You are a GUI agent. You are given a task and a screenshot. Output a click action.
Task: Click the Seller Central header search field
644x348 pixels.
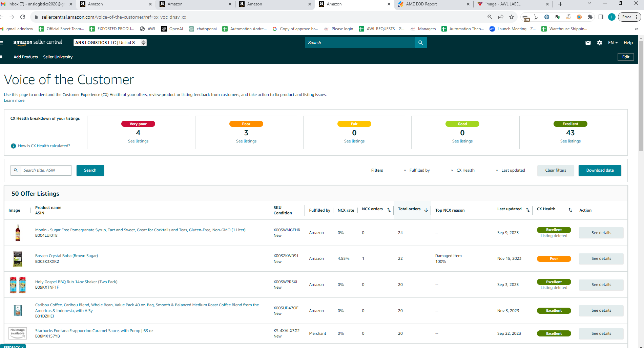pos(360,43)
